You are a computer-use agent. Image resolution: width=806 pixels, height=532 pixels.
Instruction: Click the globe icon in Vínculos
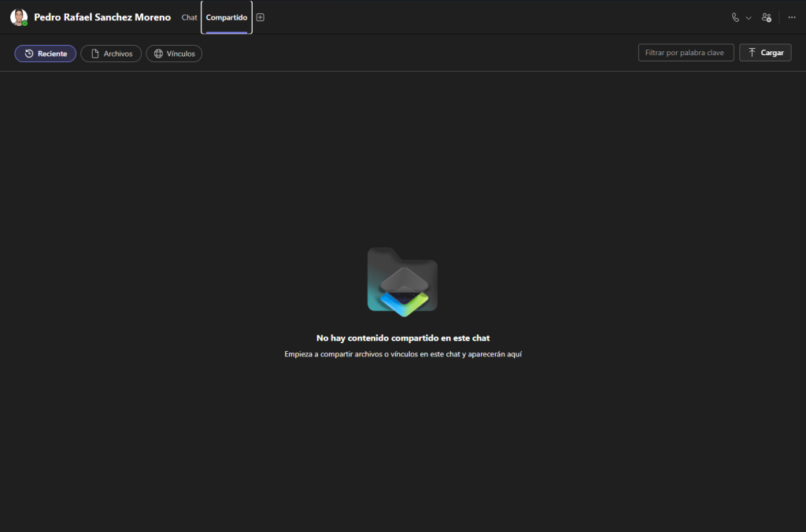158,54
